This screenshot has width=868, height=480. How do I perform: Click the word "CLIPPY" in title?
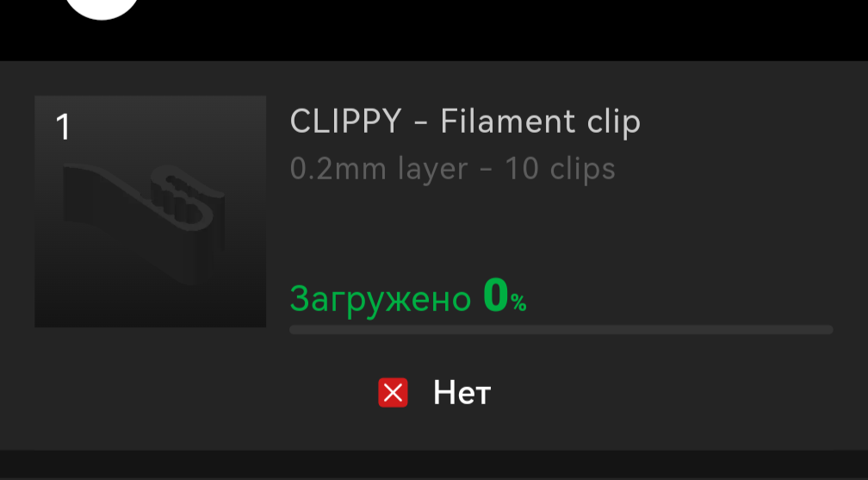(x=345, y=121)
